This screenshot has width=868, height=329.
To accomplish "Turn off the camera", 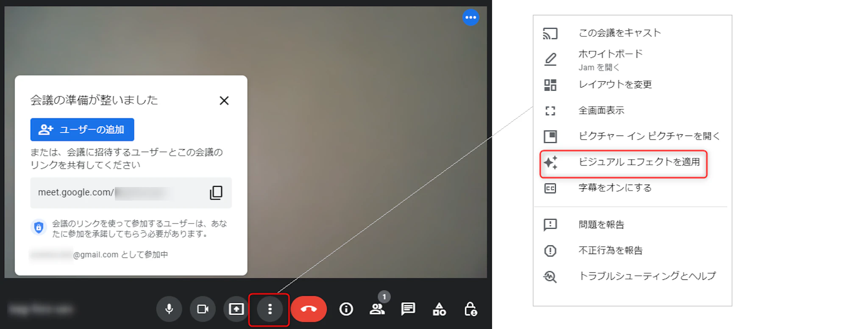I will (x=203, y=309).
